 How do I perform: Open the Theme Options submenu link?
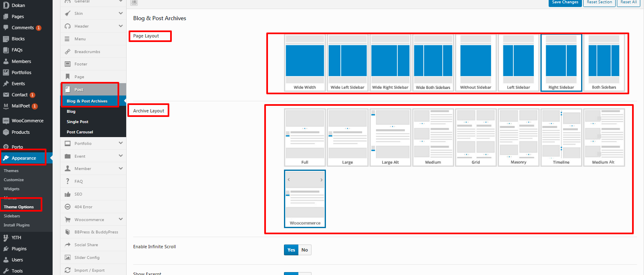pyautogui.click(x=18, y=207)
